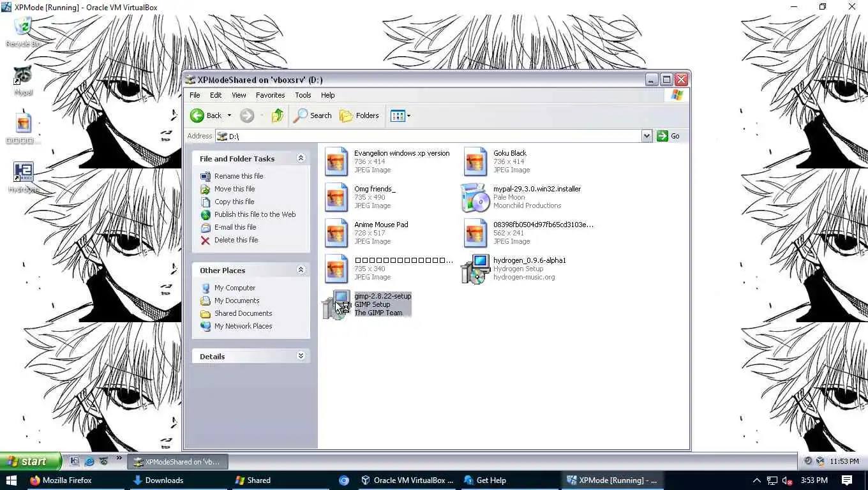The height and width of the screenshot is (490, 868).
Task: Toggle the Folders pane
Action: pyautogui.click(x=359, y=115)
